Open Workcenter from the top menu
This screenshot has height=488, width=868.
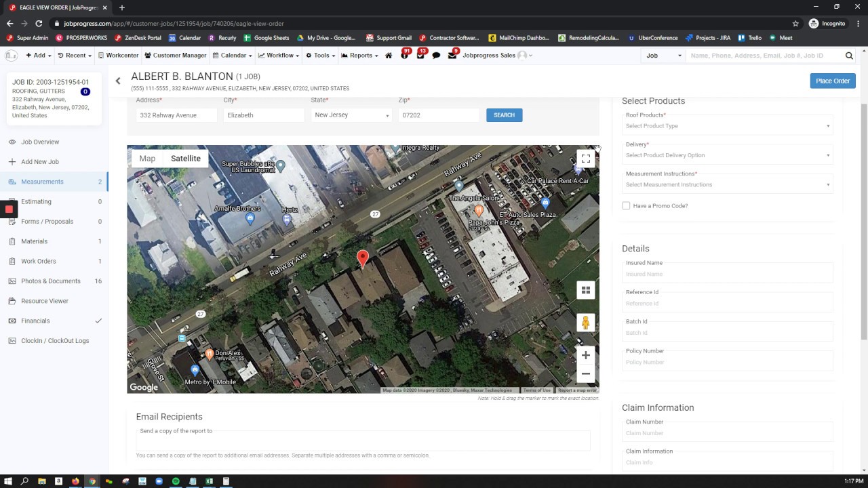coord(119,56)
